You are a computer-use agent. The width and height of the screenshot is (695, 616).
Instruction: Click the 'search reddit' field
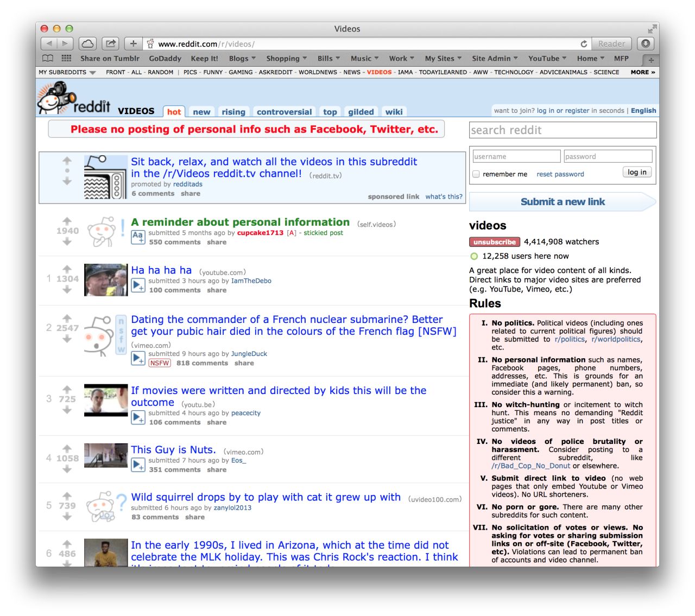click(563, 130)
